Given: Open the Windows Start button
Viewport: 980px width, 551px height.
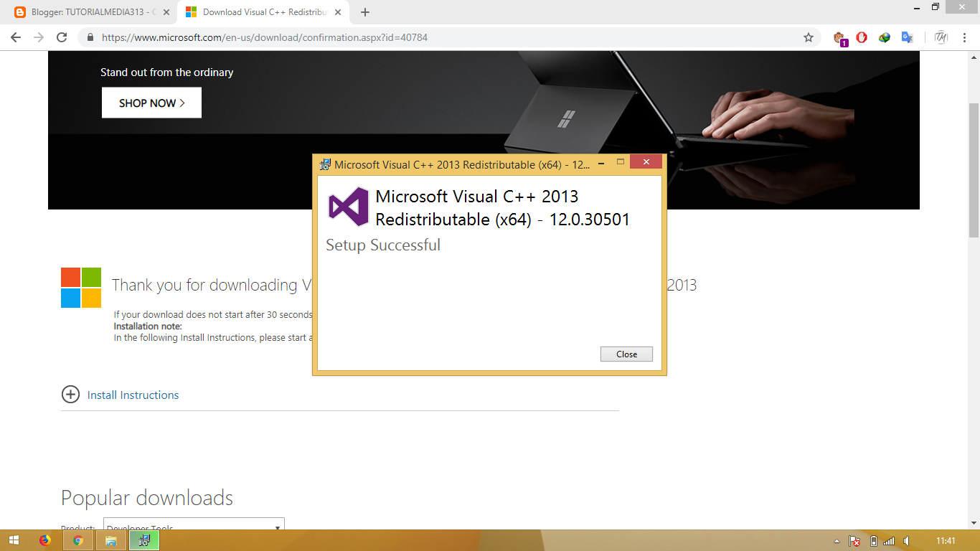Looking at the screenshot, I should click(14, 540).
